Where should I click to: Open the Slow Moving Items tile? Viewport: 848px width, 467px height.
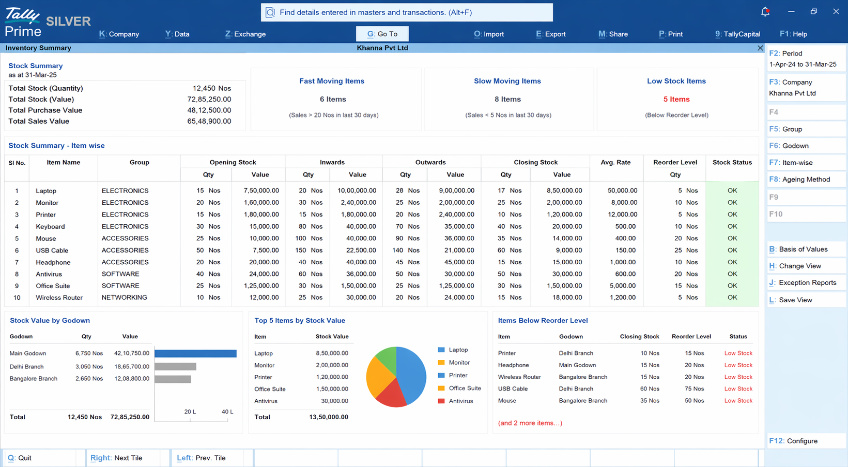tap(507, 99)
